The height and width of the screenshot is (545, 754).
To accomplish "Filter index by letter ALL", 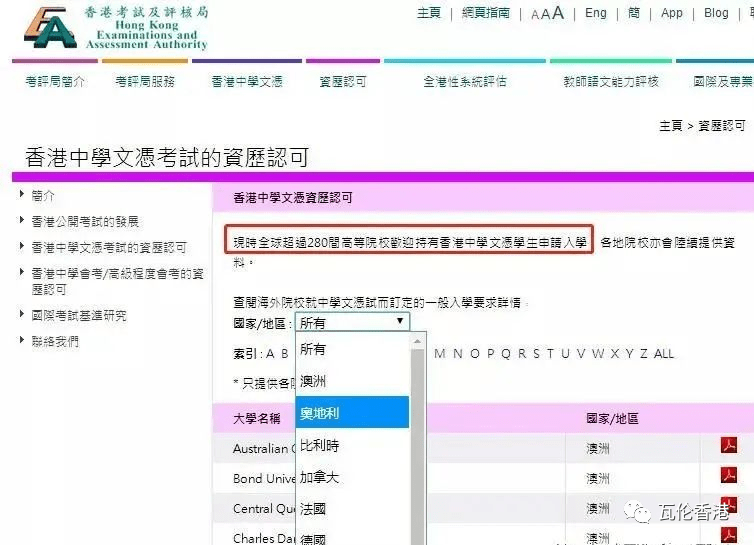I will (x=663, y=353).
